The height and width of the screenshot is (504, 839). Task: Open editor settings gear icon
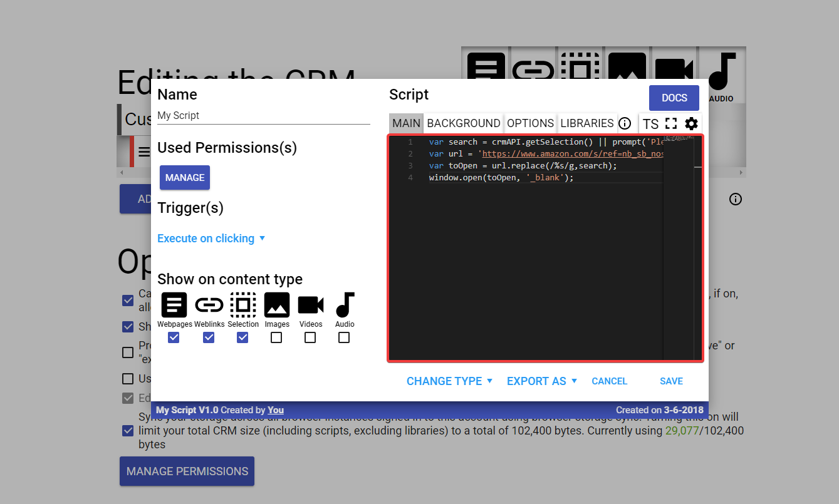(691, 123)
